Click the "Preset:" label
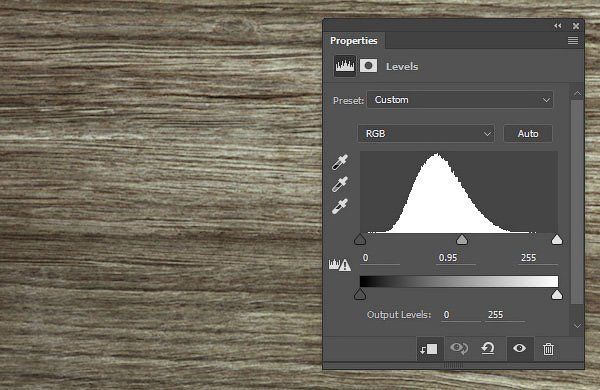 pyautogui.click(x=348, y=101)
